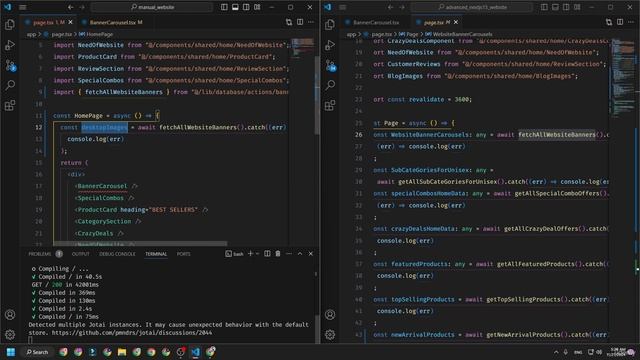The image size is (640, 360).
Task: Toggle primary sidebar in left window title bar
Action: point(224,7)
